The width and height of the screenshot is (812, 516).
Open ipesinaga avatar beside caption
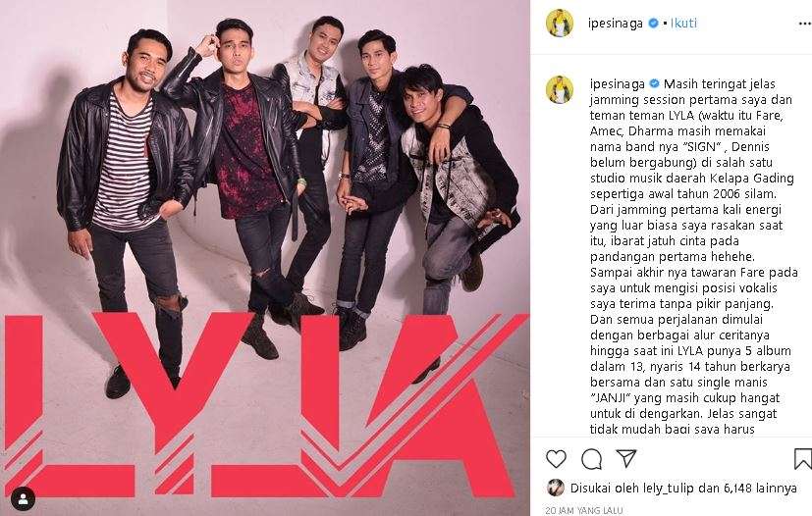[x=560, y=89]
